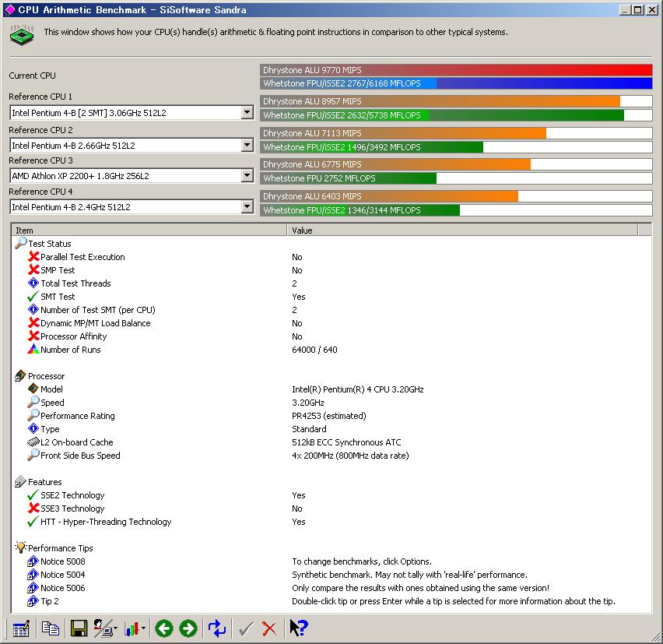Click magnifier icon beside Performance Rating
The width and height of the screenshot is (663, 644).
click(x=33, y=415)
